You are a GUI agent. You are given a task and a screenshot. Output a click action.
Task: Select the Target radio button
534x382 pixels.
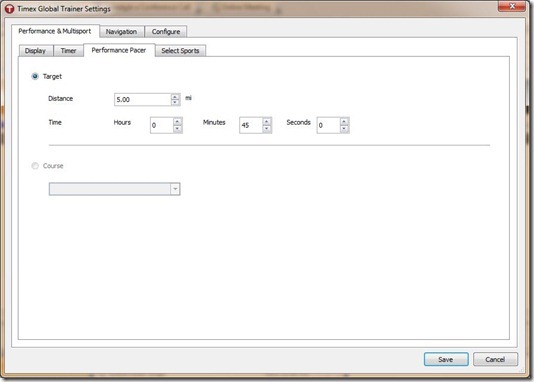[x=35, y=76]
